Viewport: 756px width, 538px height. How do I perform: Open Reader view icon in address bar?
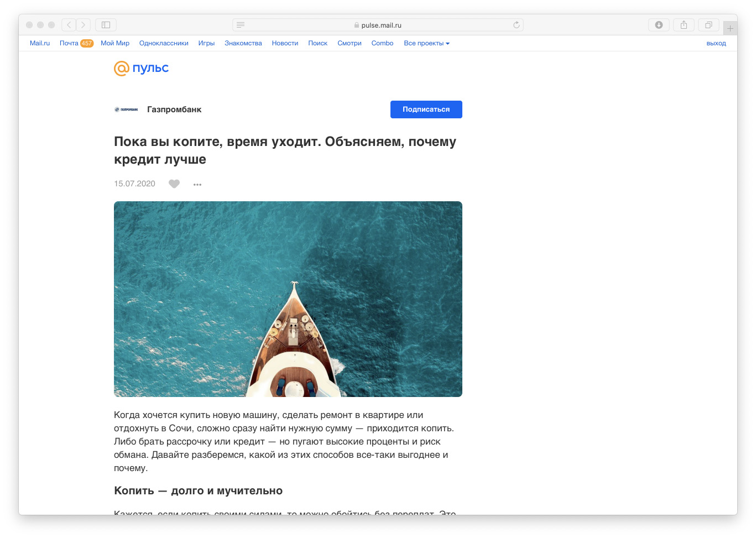(241, 25)
